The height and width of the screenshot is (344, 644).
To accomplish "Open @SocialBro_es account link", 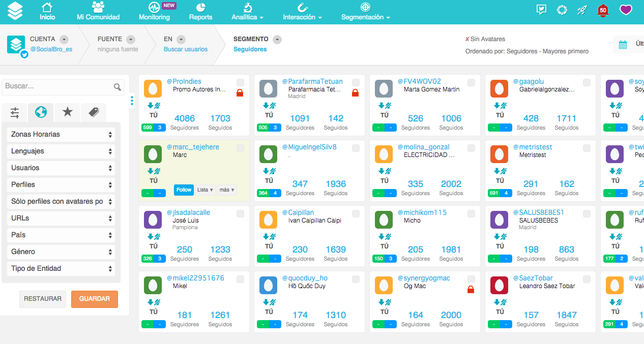I will pyautogui.click(x=51, y=49).
